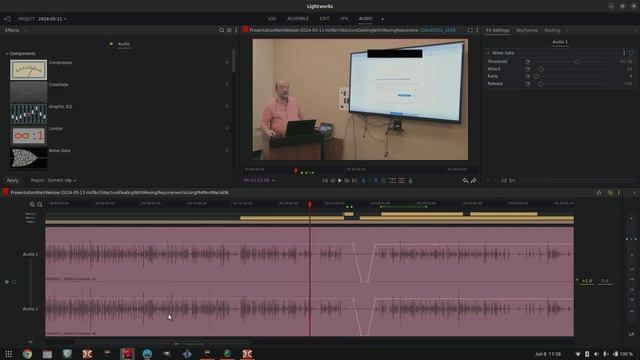Select the Crossfade effect thumbnail

click(x=29, y=92)
